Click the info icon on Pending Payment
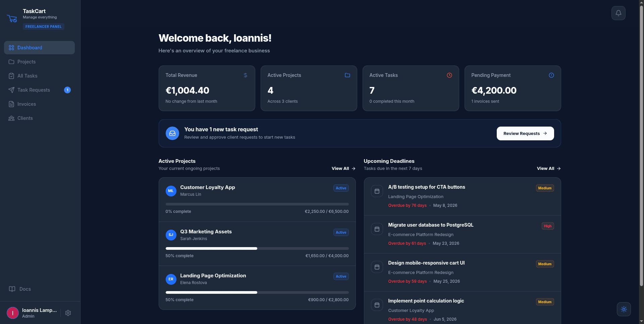This screenshot has width=644, height=324. [551, 75]
